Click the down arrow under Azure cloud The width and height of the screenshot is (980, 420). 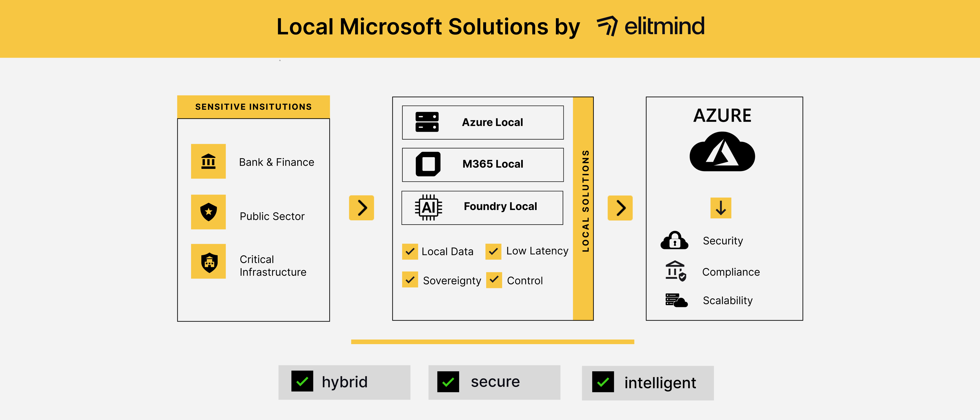(x=721, y=208)
